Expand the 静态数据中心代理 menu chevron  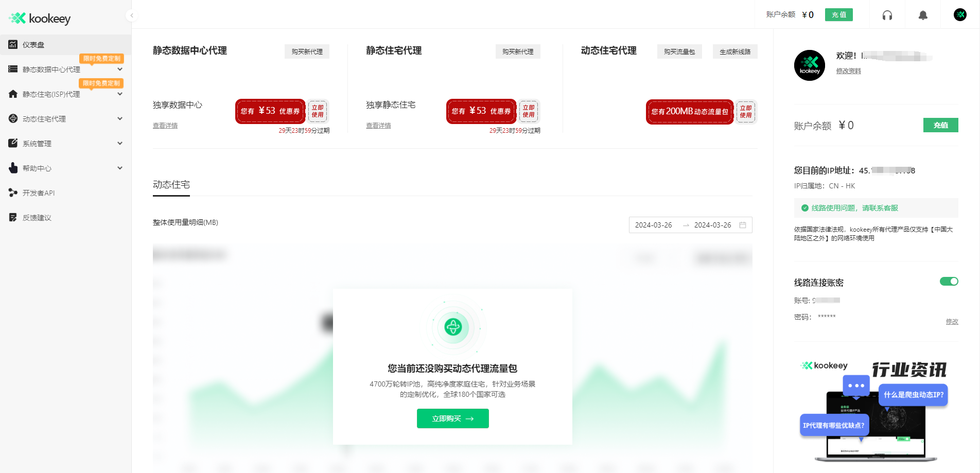pyautogui.click(x=120, y=69)
